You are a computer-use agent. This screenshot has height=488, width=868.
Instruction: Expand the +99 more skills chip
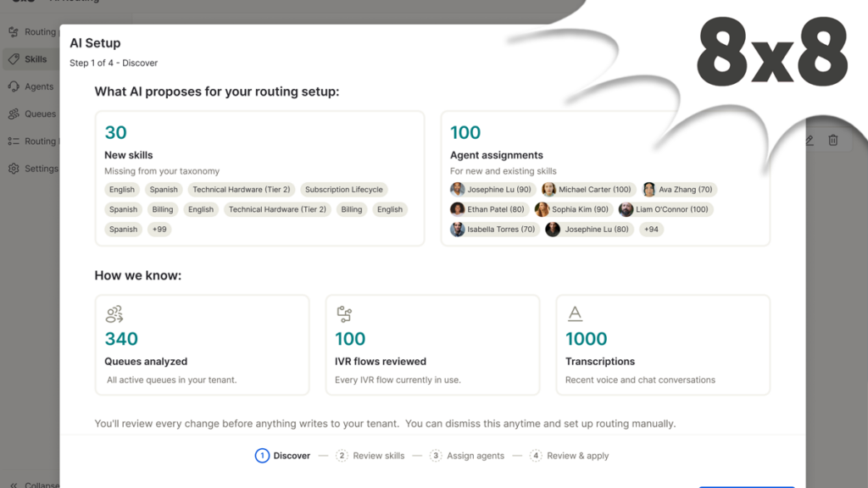point(159,229)
